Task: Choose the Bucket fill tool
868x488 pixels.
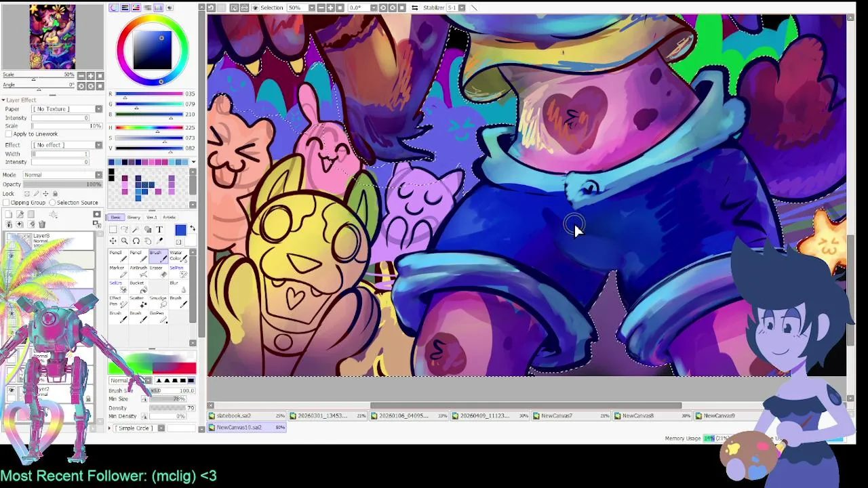Action: [x=138, y=287]
